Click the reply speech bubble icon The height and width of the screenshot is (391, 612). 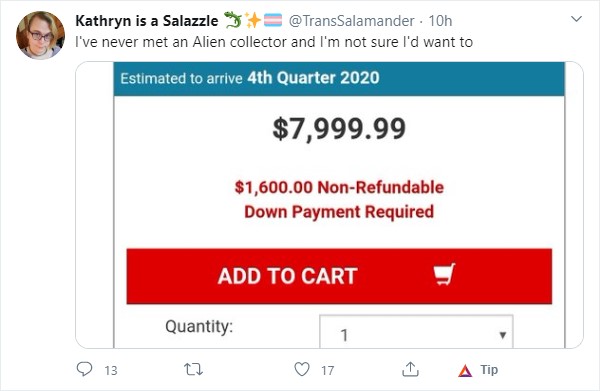click(x=84, y=369)
